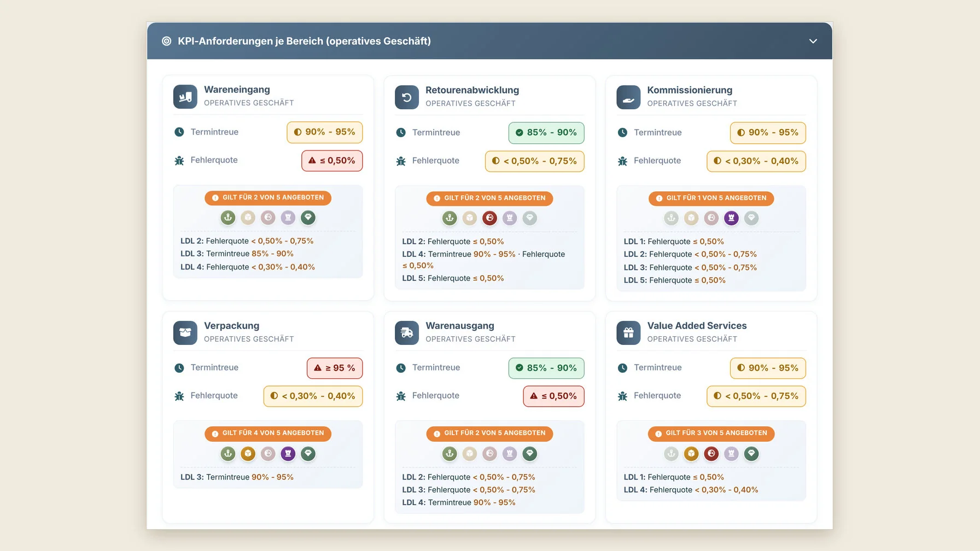
Task: Click 'Gilt für 3 von 5 Angeboten' pill
Action: 711,433
